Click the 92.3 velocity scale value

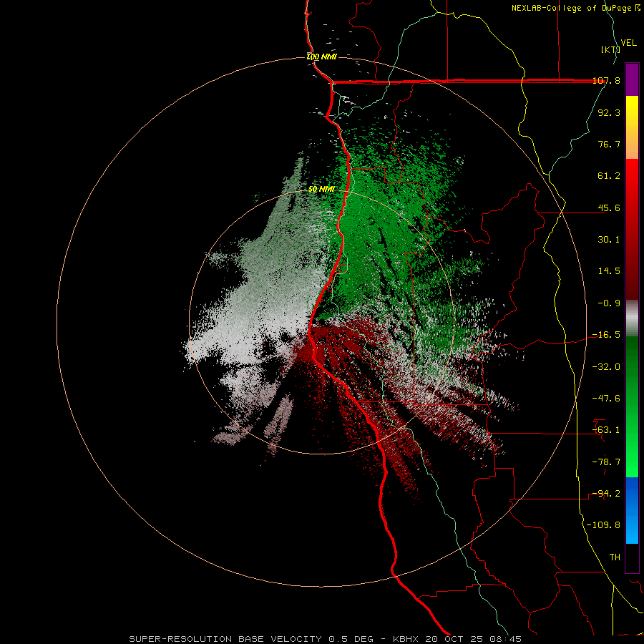[609, 112]
